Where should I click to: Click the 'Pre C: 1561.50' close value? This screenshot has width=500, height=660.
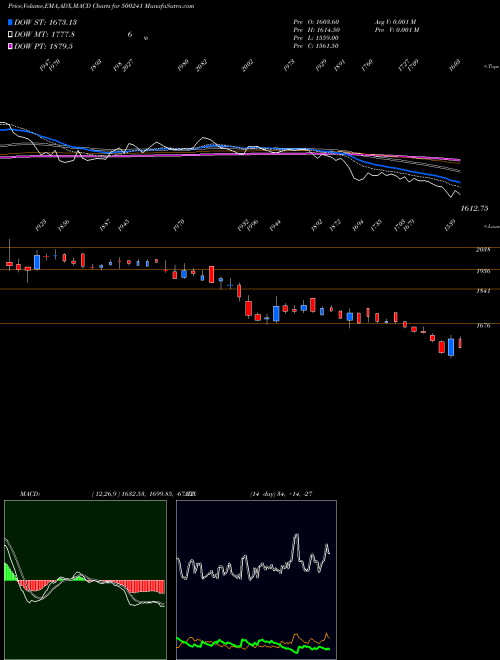click(316, 46)
